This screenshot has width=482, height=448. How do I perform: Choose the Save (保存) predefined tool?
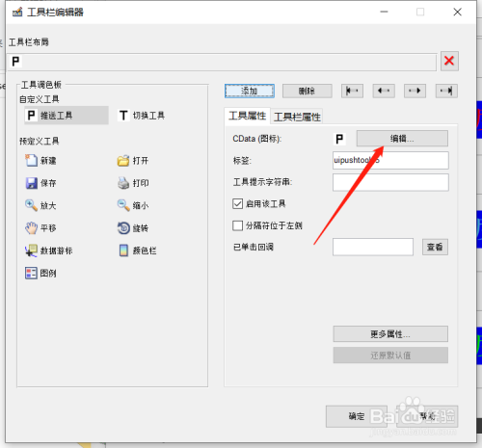click(x=40, y=183)
